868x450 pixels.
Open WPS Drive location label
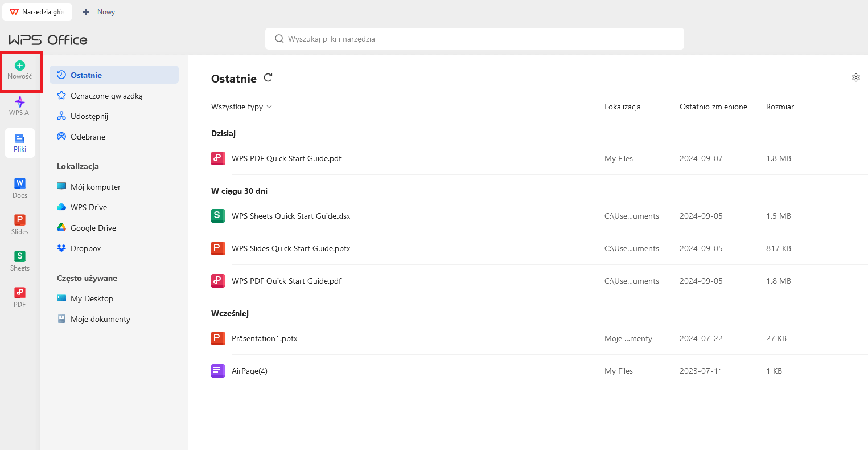(x=89, y=207)
